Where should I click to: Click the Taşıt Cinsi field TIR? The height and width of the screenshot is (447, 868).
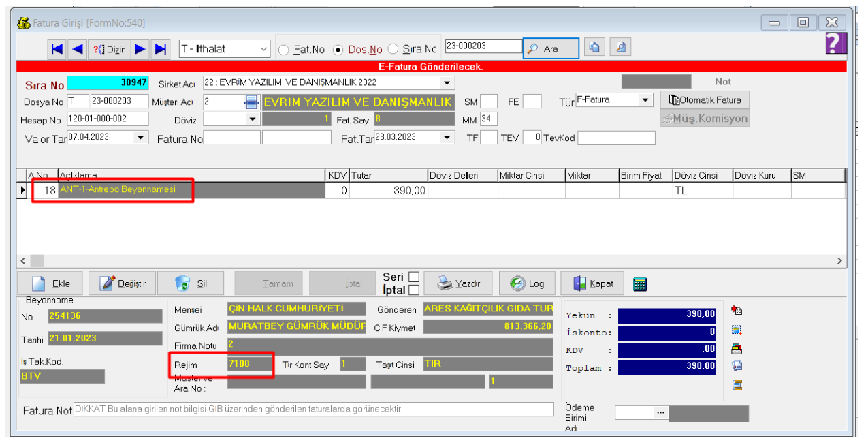point(488,364)
